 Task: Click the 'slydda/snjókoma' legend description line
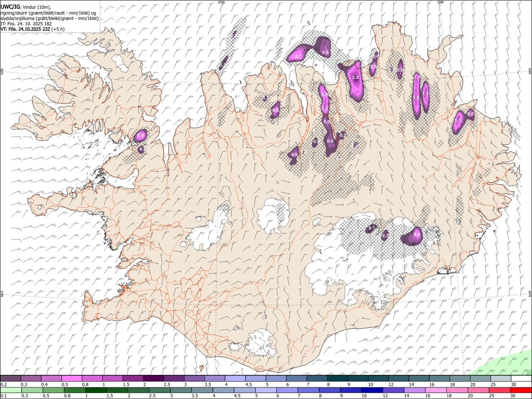click(x=49, y=18)
